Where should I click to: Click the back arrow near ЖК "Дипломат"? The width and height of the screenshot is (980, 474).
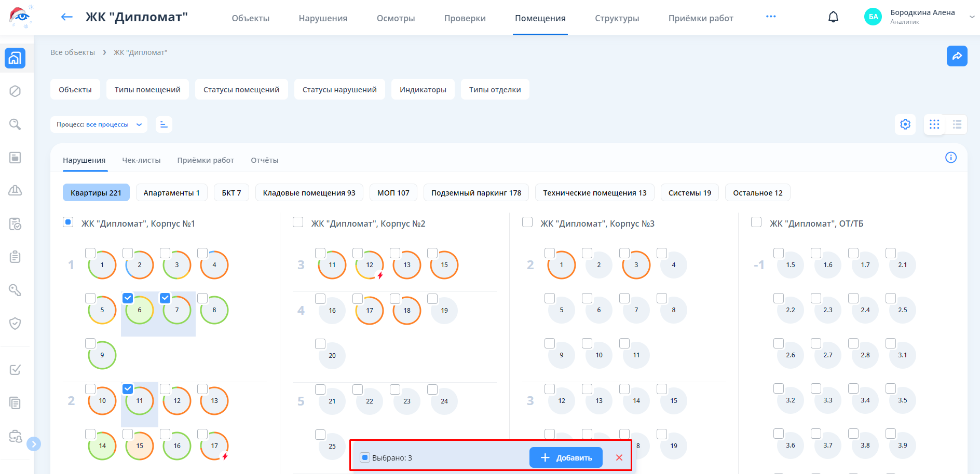tap(67, 17)
